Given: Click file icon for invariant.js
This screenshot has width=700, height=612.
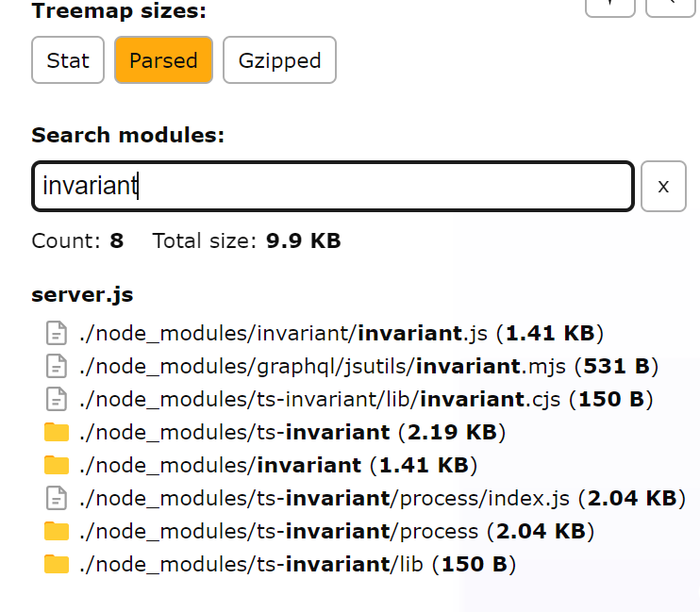Looking at the screenshot, I should click(58, 334).
